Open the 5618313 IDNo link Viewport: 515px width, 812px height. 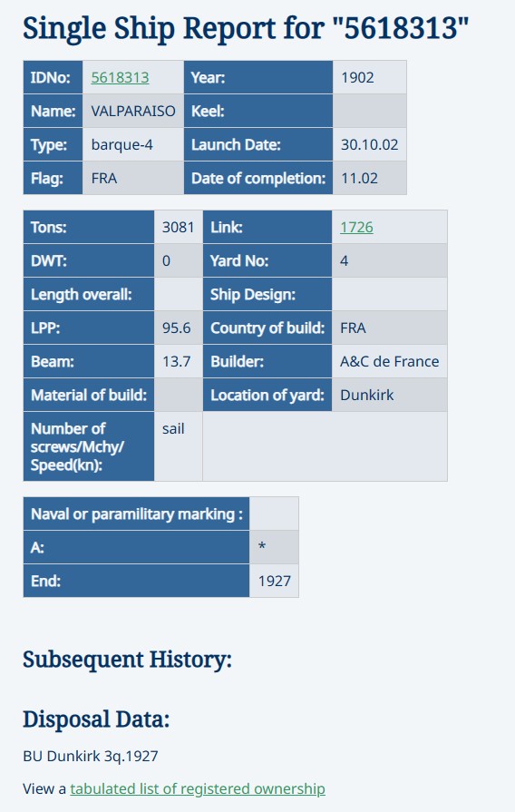[x=120, y=78]
